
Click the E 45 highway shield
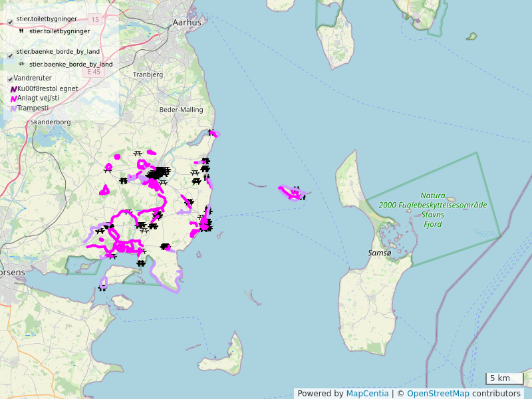pos(93,71)
